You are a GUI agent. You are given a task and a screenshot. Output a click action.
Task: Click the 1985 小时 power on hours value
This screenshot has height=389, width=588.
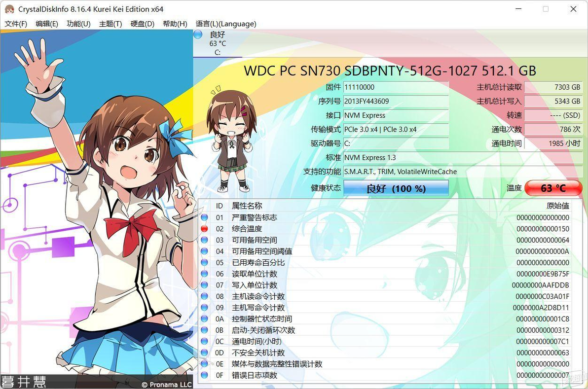click(553, 143)
